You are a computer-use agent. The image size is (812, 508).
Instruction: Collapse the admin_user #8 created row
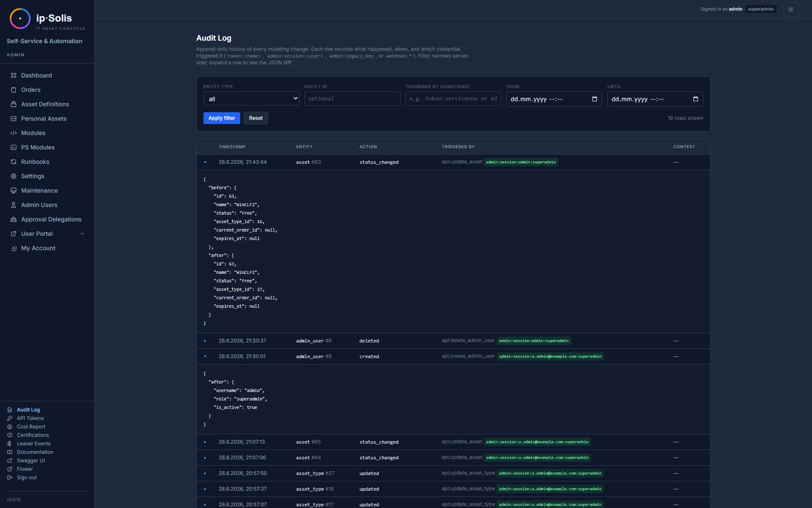(x=205, y=356)
